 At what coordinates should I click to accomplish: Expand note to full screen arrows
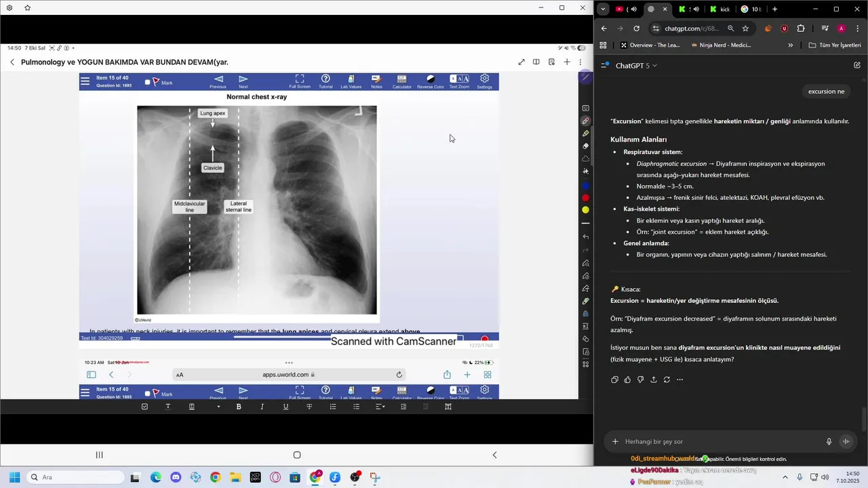coord(521,62)
